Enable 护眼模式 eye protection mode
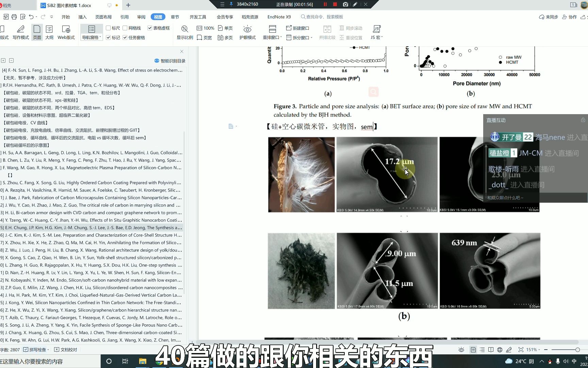The image size is (588, 368). [247, 33]
